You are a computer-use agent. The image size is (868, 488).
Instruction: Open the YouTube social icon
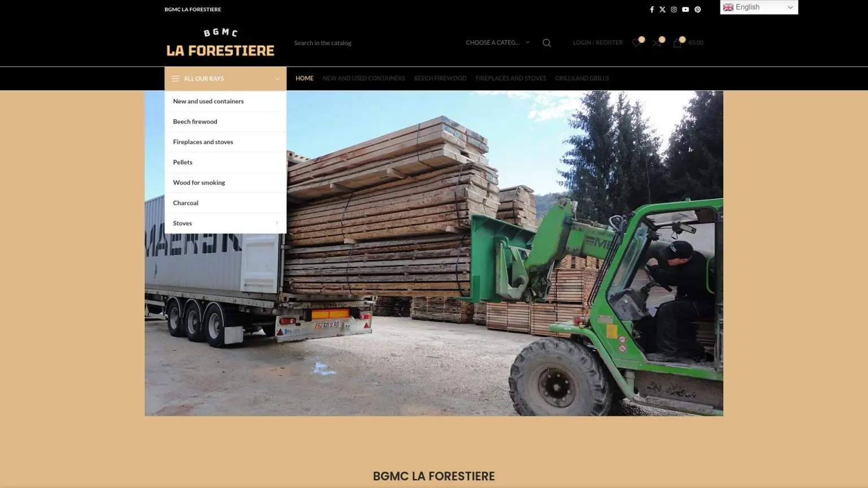click(685, 10)
